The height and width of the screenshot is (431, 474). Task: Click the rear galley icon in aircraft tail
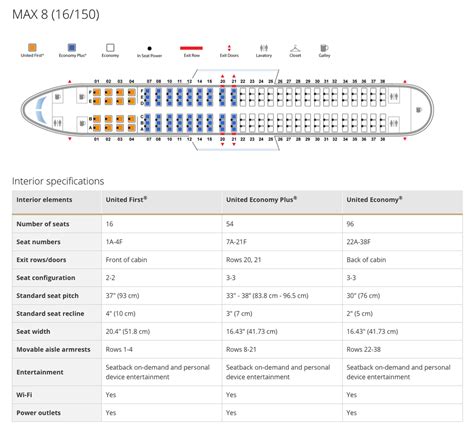point(419,110)
